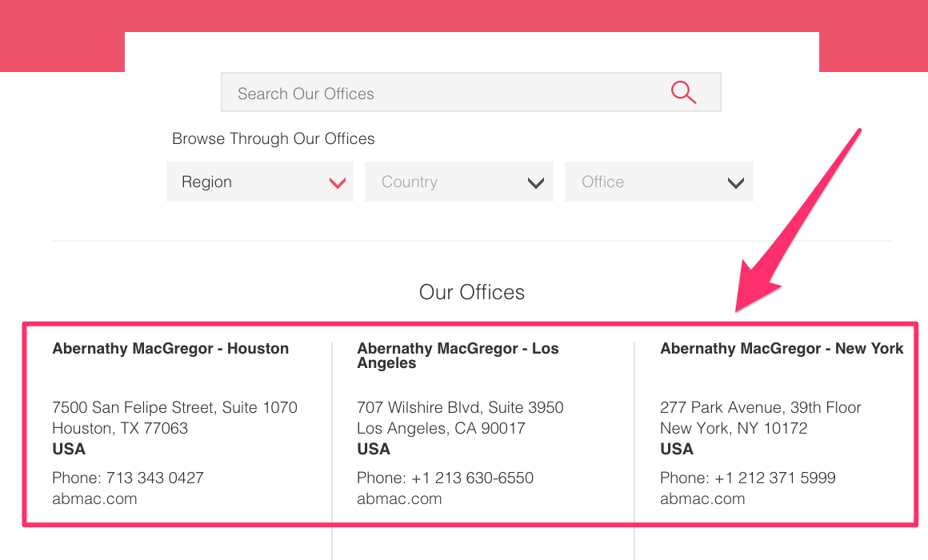Click the dark chevron in the Office selector
Viewport: 928px width, 560px height.
[736, 183]
